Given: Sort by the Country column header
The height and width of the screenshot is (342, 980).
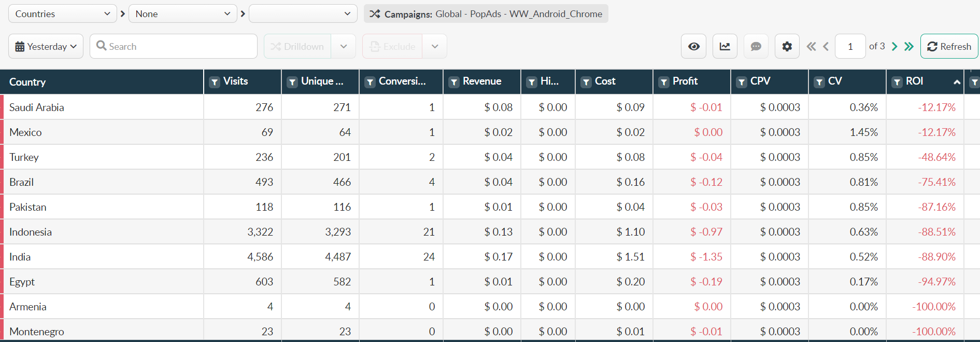Looking at the screenshot, I should [27, 82].
